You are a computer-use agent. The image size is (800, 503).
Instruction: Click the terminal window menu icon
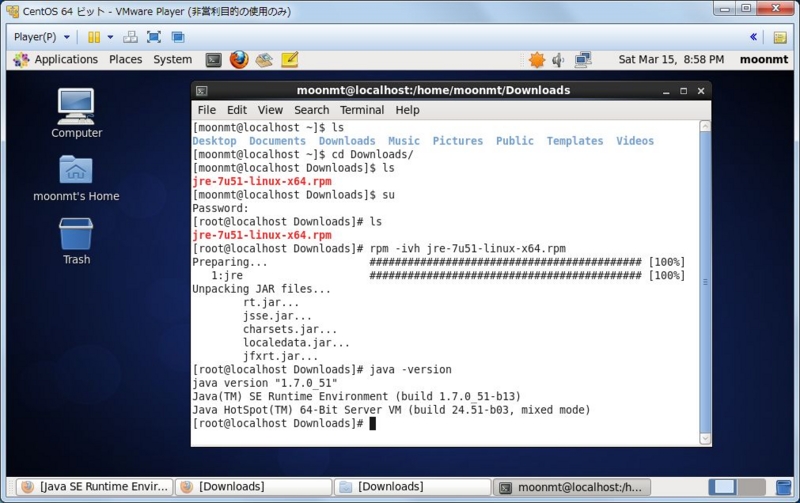tap(202, 91)
